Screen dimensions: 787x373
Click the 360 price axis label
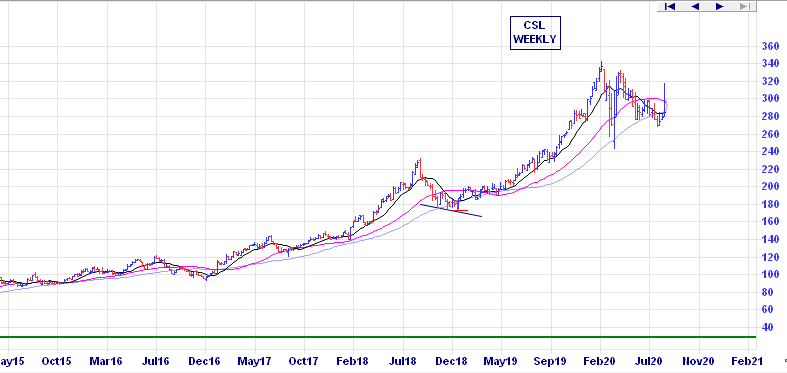(x=770, y=47)
